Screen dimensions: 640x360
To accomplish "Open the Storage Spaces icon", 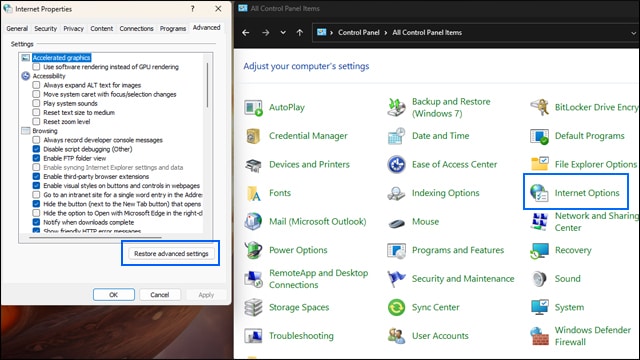I will coord(253,307).
